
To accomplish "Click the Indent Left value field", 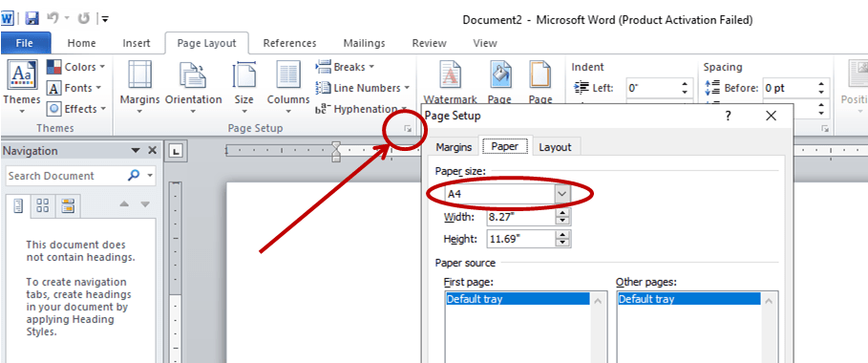I will pyautogui.click(x=651, y=88).
